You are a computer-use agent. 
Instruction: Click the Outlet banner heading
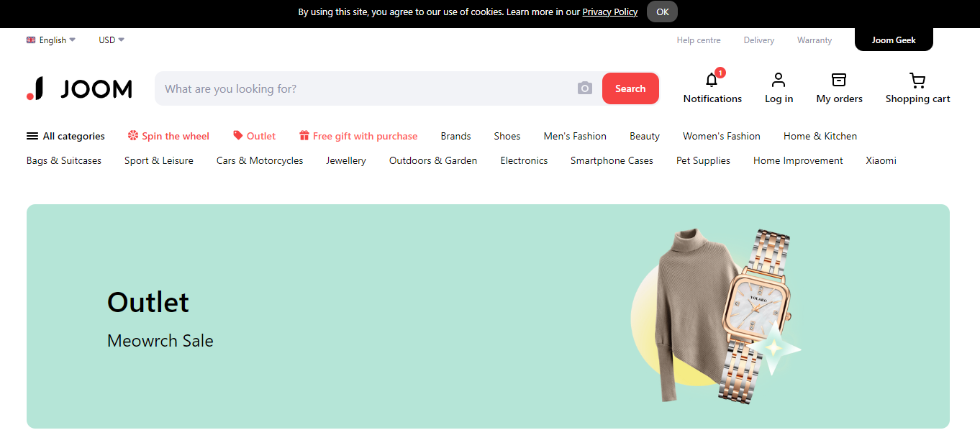point(148,302)
